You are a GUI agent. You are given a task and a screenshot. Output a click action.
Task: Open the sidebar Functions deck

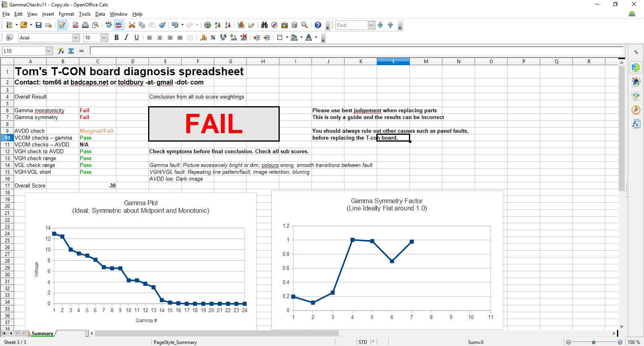pyautogui.click(x=636, y=124)
